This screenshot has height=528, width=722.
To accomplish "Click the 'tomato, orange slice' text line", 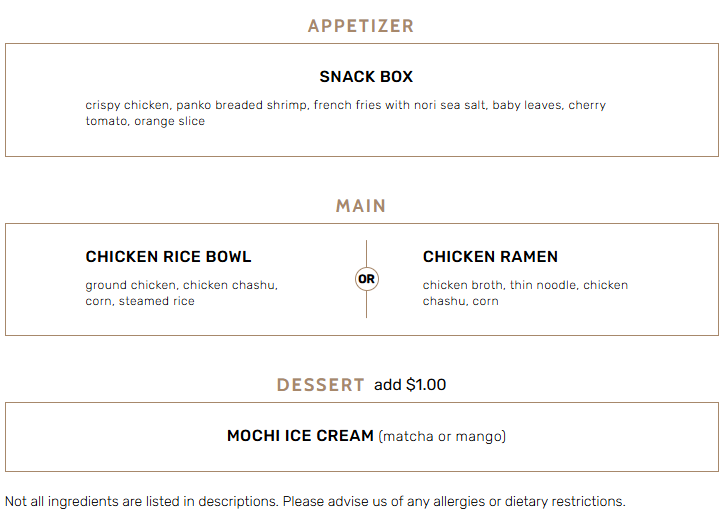I will (145, 121).
